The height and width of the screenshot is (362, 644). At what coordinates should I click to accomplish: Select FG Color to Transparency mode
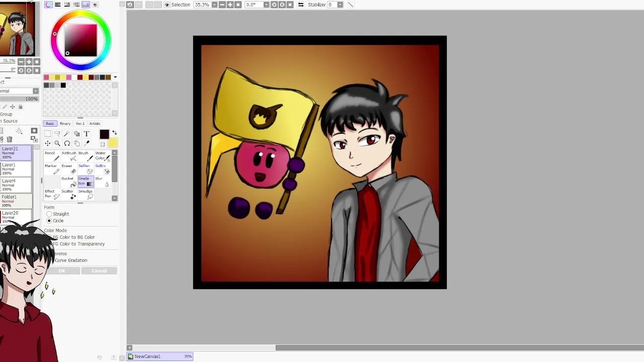pyautogui.click(x=75, y=244)
